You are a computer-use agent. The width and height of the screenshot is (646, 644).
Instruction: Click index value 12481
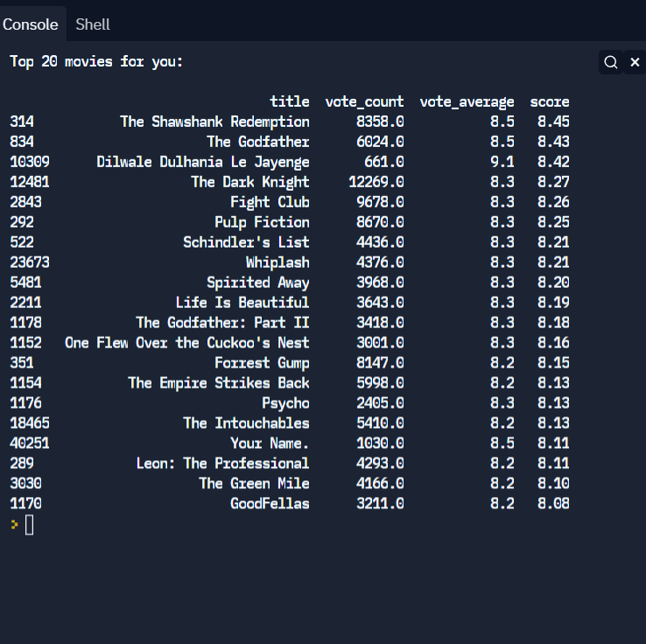[x=30, y=182]
